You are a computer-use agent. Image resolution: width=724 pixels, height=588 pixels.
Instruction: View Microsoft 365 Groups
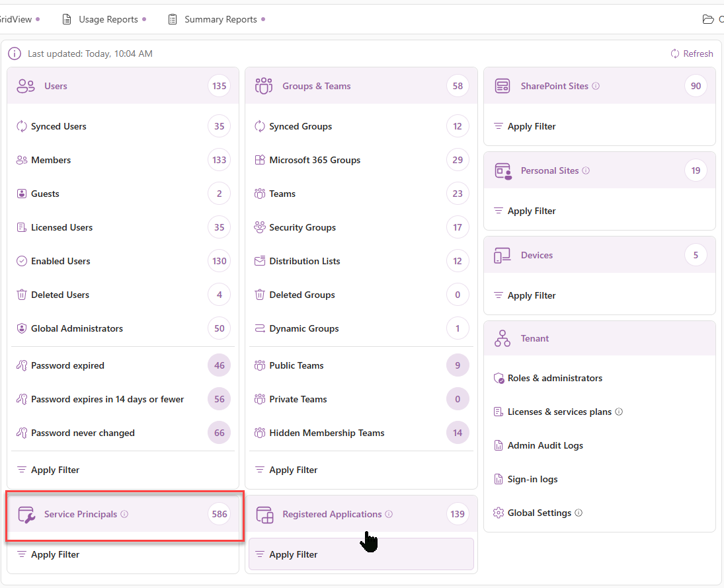315,160
